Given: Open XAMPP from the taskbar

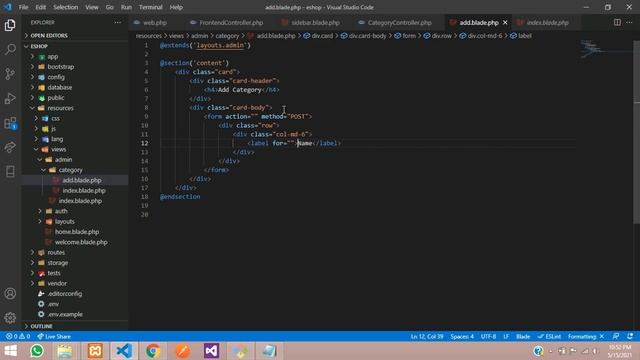Looking at the screenshot, I should point(95,351).
